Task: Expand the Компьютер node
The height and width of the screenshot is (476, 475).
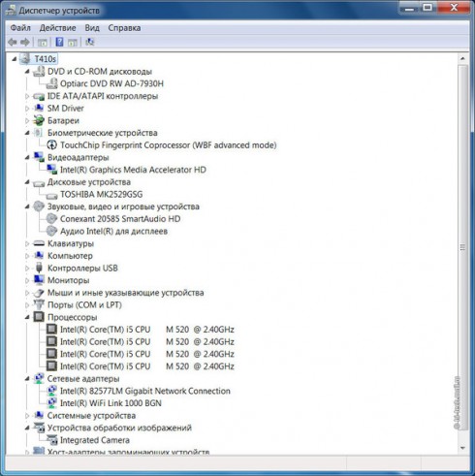Action: (27, 256)
